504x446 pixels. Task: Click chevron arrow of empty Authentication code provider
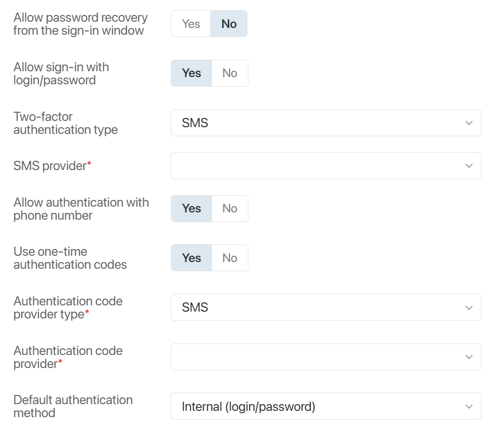pyautogui.click(x=469, y=357)
